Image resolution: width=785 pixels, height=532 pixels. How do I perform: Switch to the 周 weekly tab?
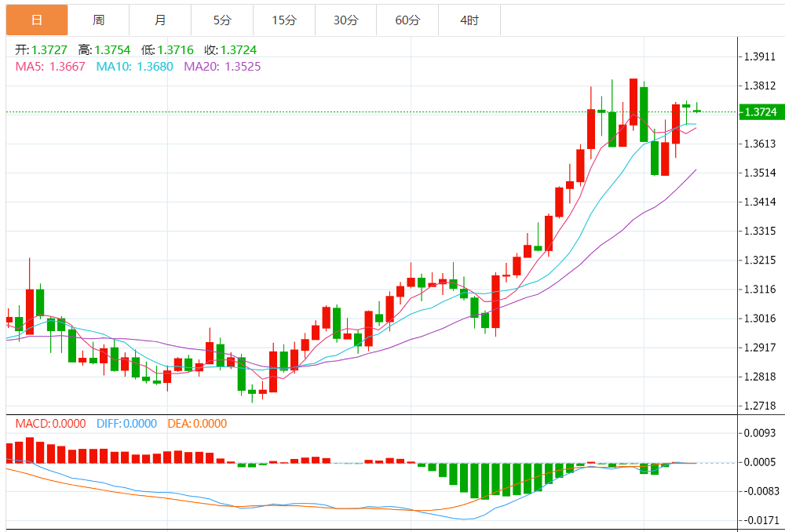pos(99,20)
